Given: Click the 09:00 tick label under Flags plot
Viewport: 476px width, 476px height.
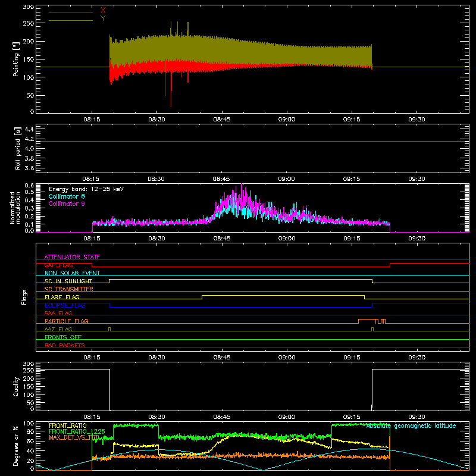Looking at the screenshot, I should pyautogui.click(x=287, y=358).
